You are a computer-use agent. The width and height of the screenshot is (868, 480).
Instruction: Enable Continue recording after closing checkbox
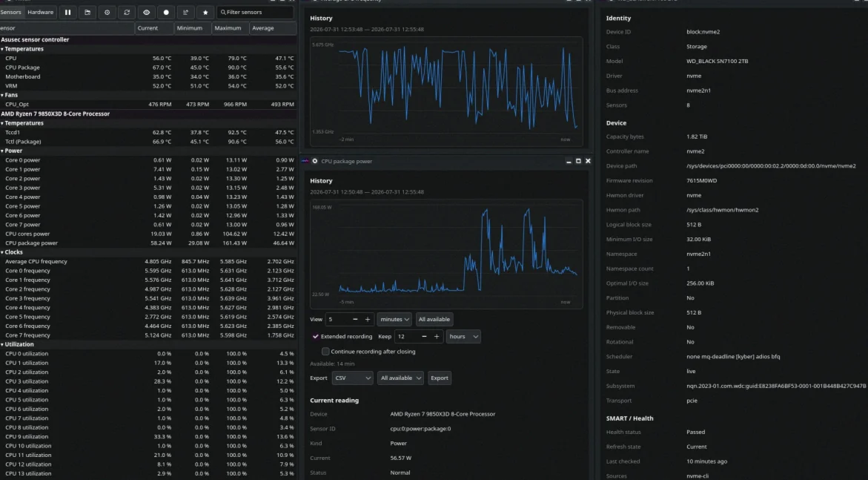[325, 352]
